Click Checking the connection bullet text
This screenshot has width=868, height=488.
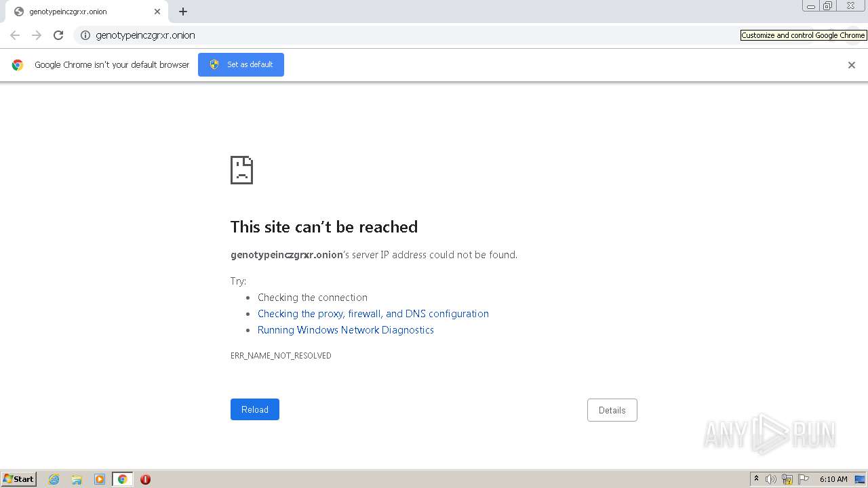(x=313, y=298)
